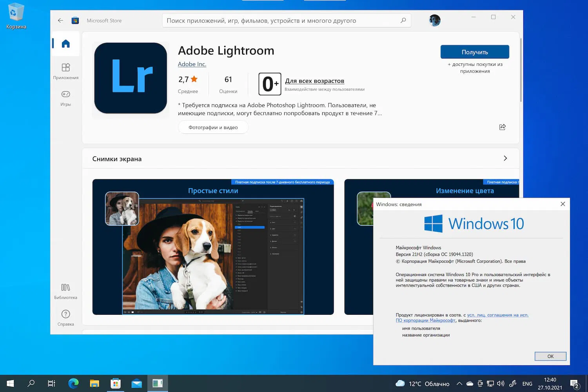This screenshot has width=588, height=392.
Task: Click the Store page vertical scrollbar
Action: (x=521, y=71)
